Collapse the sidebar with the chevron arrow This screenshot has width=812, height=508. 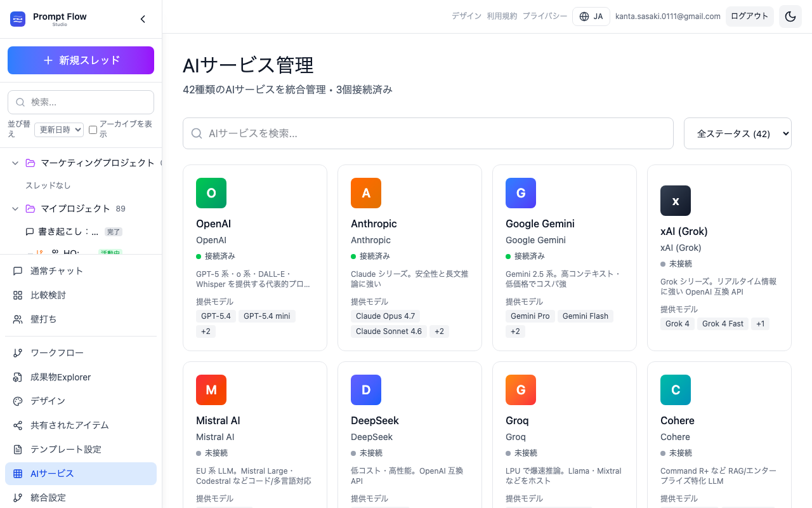pos(143,19)
